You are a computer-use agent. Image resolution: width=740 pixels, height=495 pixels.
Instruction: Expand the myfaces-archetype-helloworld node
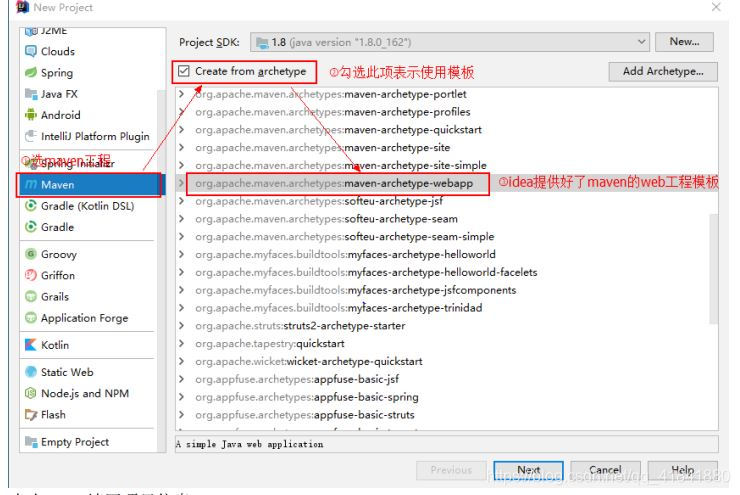tap(181, 254)
